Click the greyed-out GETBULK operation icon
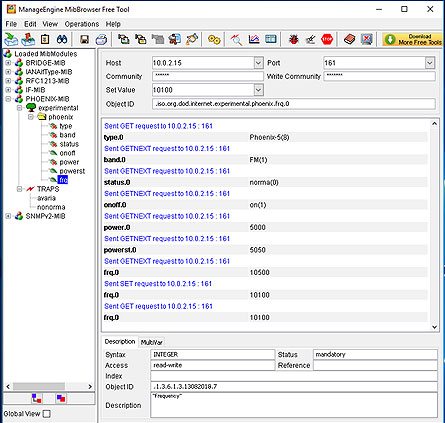This screenshot has height=423, width=445. [x=158, y=39]
